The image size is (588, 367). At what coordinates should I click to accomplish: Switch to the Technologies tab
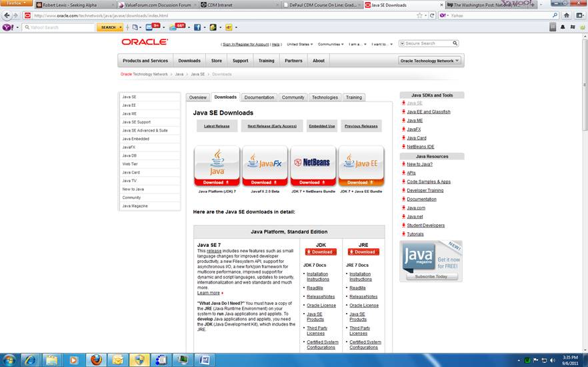(x=325, y=97)
